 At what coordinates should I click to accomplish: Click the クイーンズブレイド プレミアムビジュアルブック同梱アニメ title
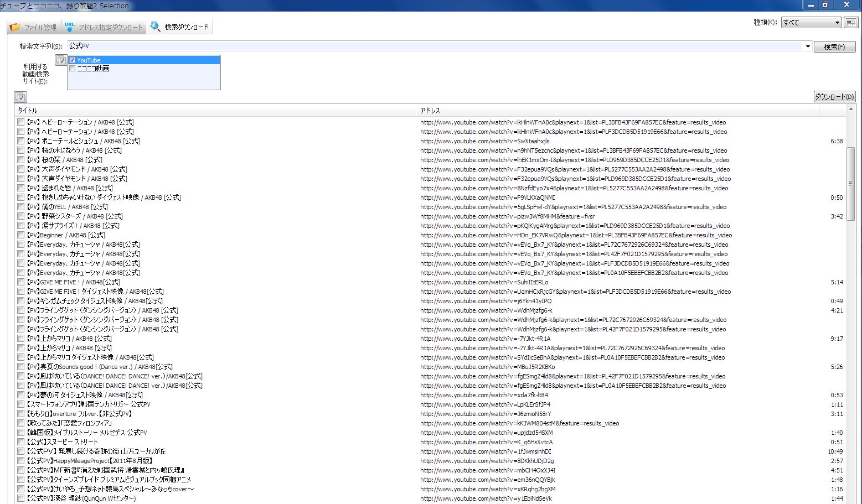pos(109,480)
